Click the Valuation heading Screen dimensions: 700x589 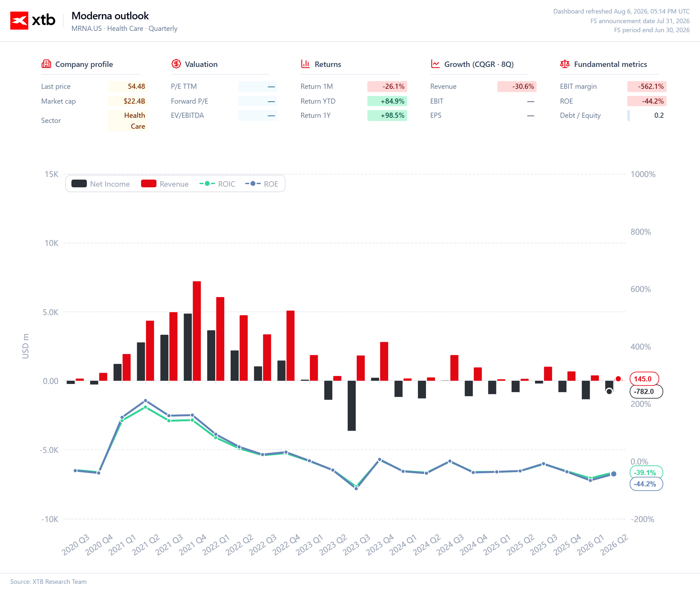(201, 64)
